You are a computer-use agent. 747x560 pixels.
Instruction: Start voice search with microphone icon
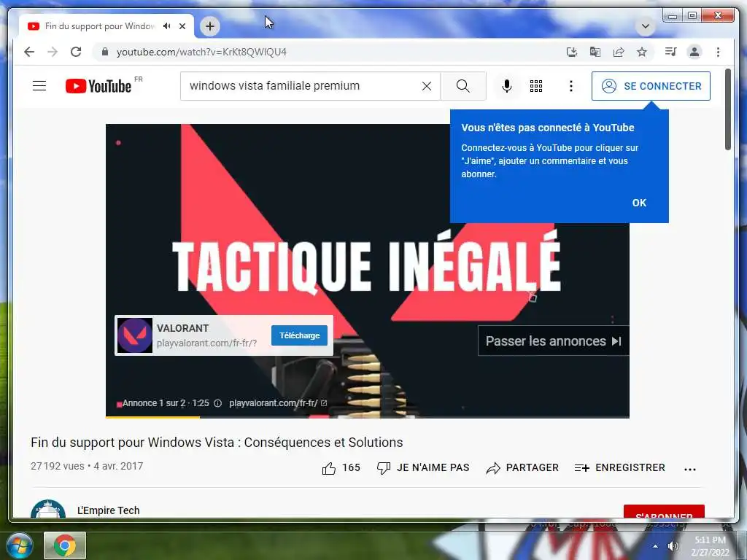pos(507,86)
